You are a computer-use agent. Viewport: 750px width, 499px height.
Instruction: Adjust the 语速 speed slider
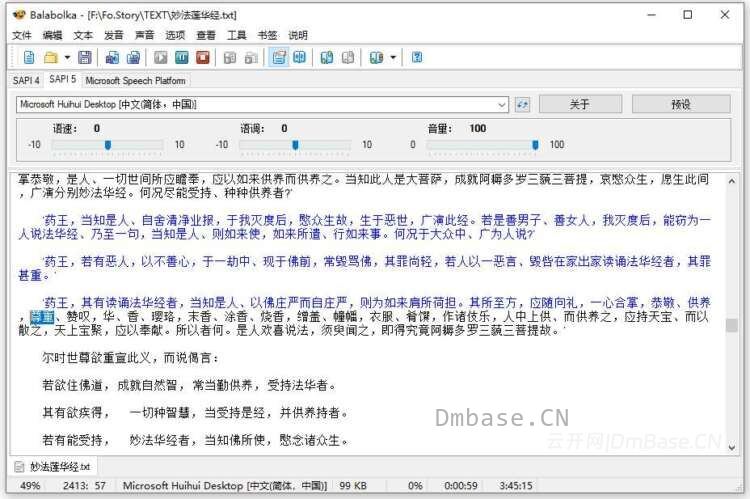click(108, 144)
